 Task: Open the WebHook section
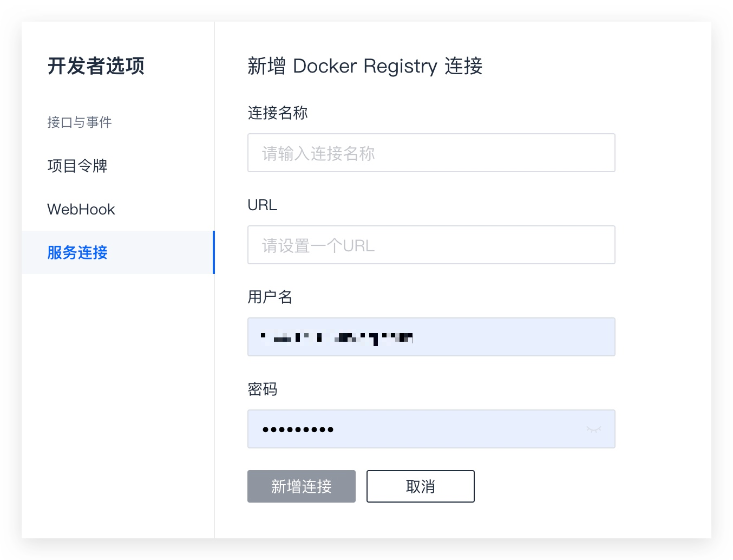point(81,209)
